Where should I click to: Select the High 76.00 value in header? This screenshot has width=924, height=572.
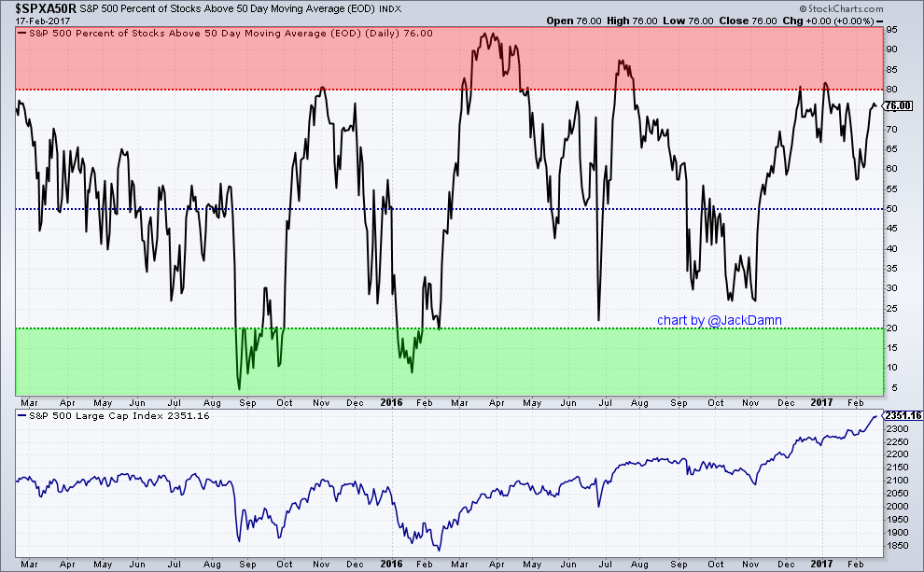click(x=632, y=21)
